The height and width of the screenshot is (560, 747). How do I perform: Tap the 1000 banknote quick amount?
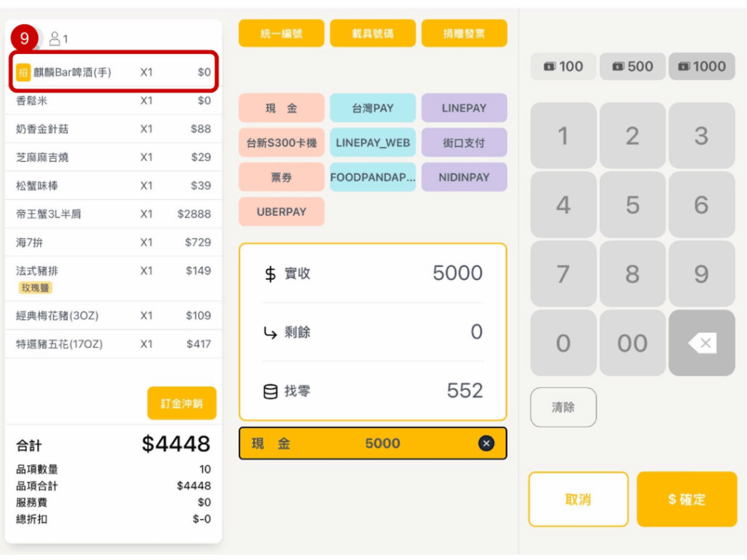point(701,66)
